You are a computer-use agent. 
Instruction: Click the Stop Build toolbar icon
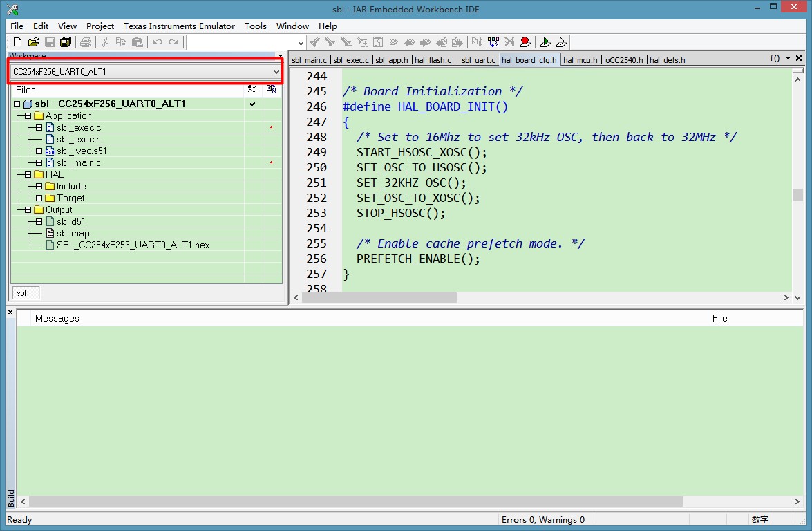click(x=509, y=42)
